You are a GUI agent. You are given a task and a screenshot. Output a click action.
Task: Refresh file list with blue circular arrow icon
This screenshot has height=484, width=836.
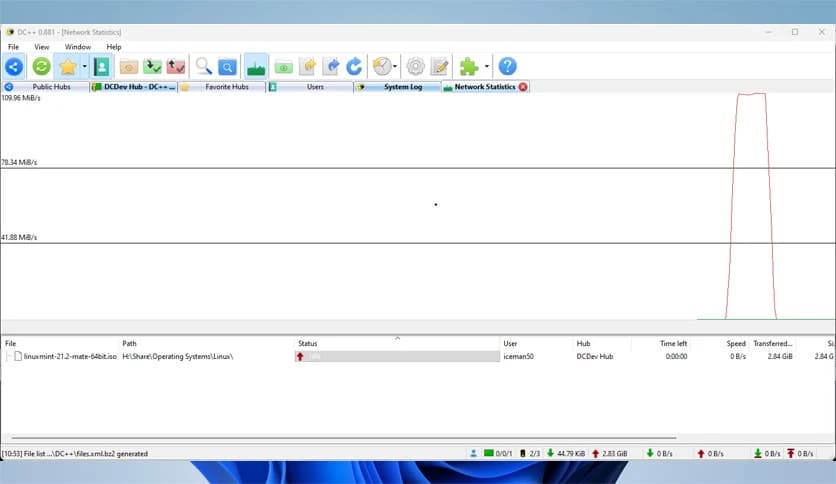[x=354, y=67]
